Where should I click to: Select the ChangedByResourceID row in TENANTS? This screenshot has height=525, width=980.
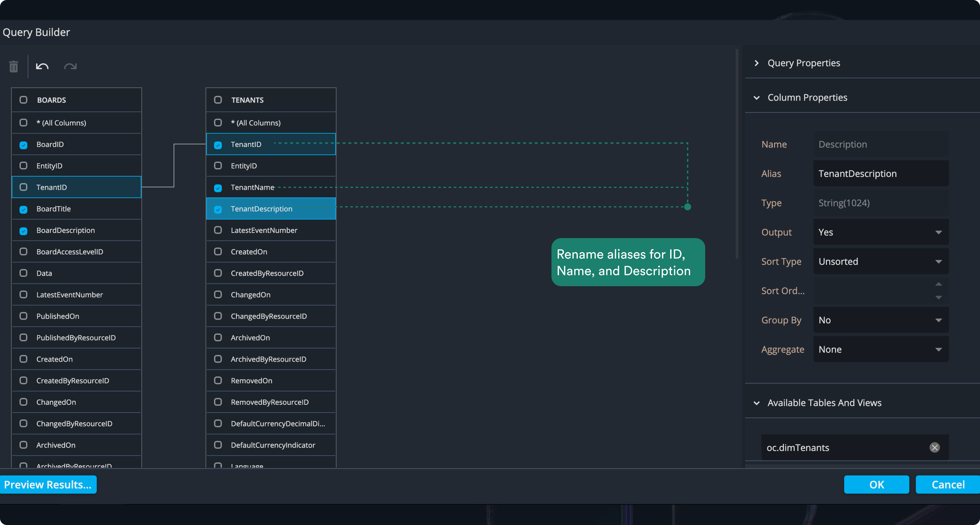pos(271,316)
